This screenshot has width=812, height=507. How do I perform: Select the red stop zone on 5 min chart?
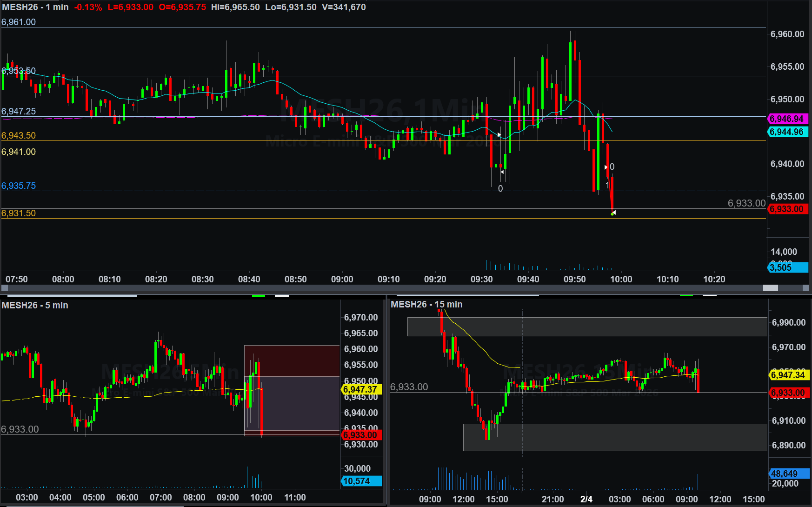292,360
